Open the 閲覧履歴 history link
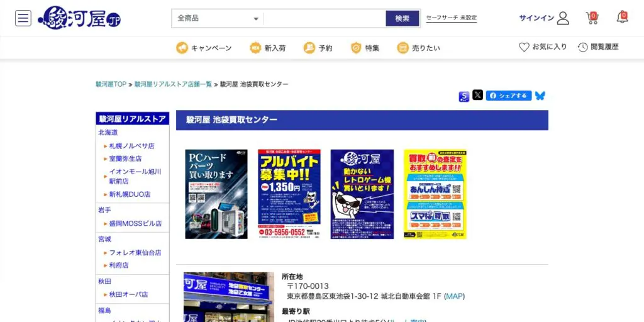Viewport: 644px width, 322px height. [x=604, y=47]
